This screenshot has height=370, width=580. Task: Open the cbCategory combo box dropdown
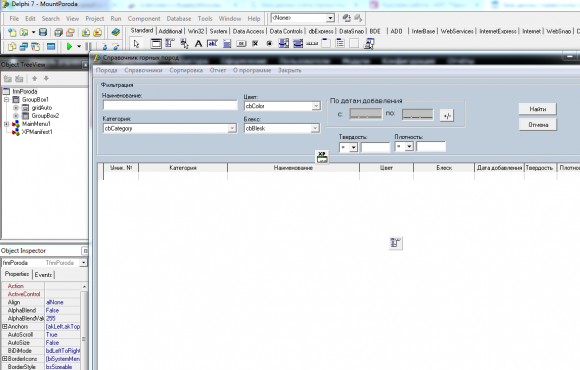pyautogui.click(x=232, y=128)
